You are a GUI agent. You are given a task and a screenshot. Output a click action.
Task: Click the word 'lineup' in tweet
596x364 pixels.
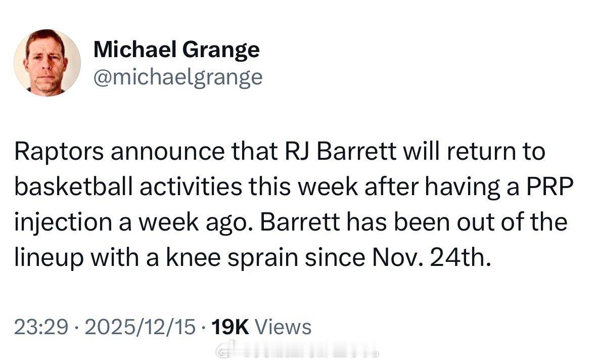coord(49,258)
